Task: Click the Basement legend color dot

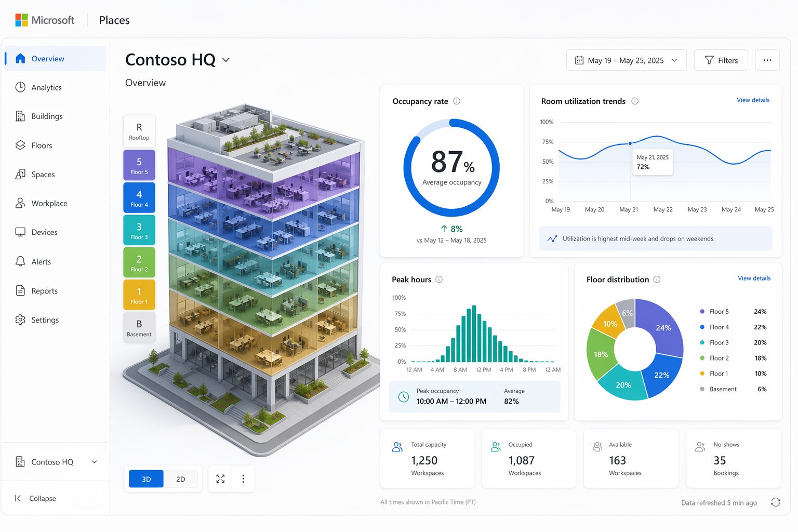Action: 702,389
